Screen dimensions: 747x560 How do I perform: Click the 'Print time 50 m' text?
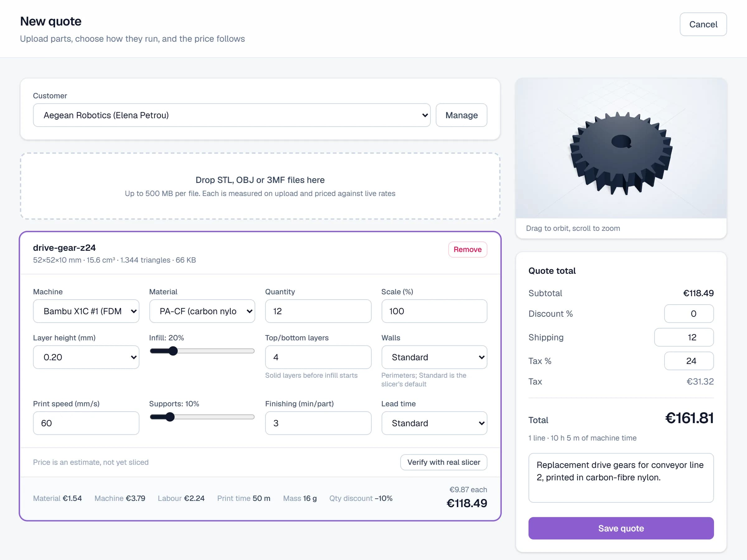243,498
